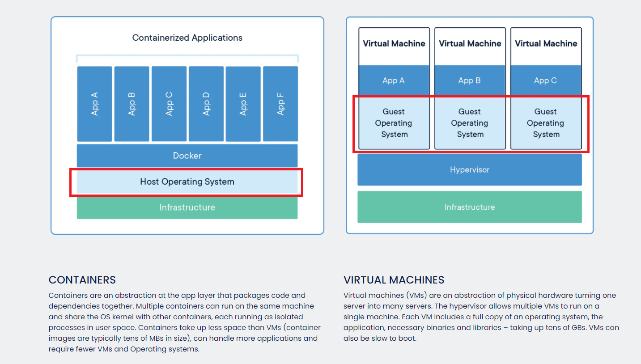Click the Hypervisor layer block

470,169
